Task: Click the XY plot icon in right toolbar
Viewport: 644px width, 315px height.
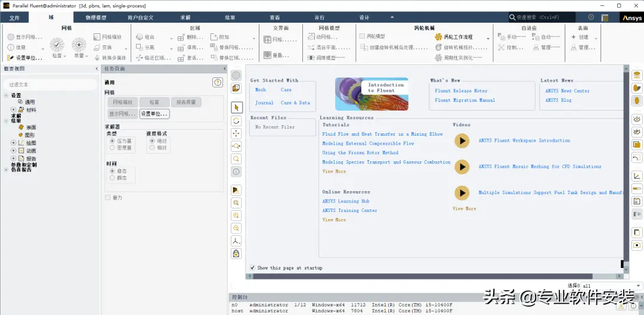Action: (637, 176)
